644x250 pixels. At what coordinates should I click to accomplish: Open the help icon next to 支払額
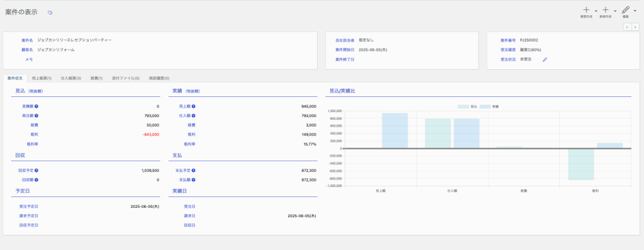pos(194,179)
